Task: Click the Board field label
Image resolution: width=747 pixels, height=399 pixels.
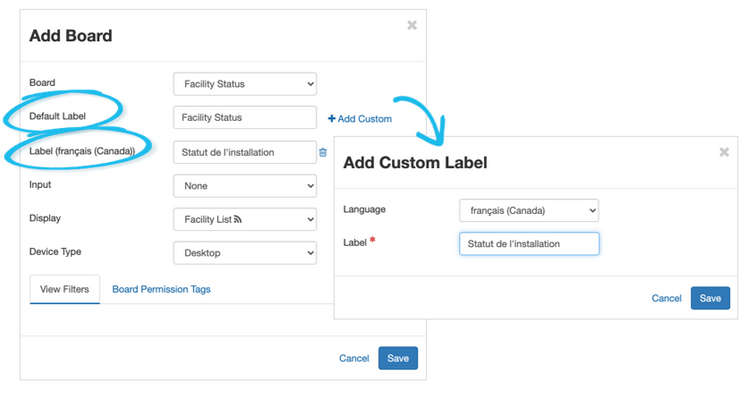Action: point(42,82)
